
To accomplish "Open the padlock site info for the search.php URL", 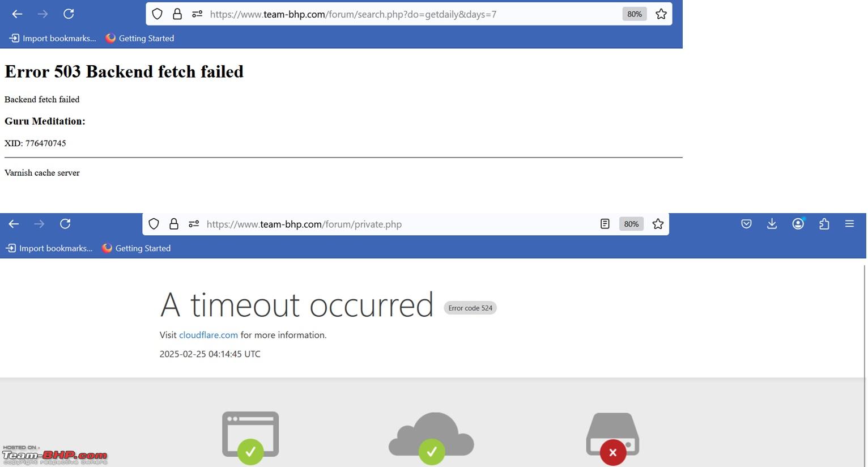I will 177,14.
